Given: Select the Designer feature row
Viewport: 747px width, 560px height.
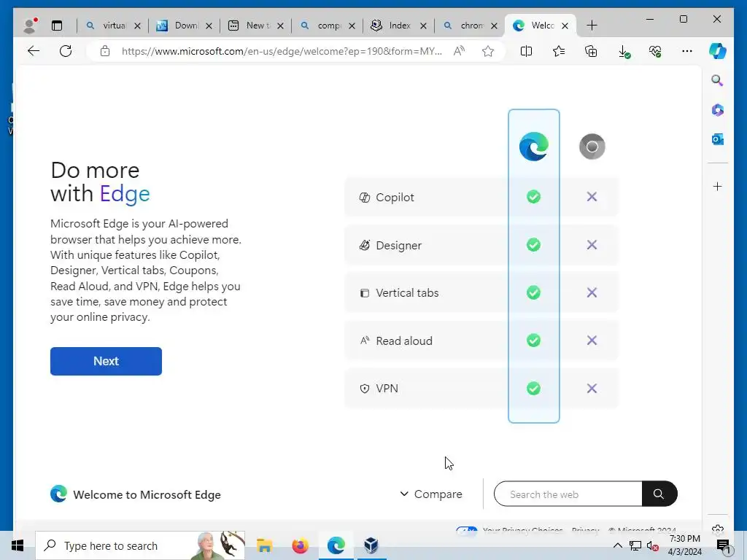Looking at the screenshot, I should 481,245.
